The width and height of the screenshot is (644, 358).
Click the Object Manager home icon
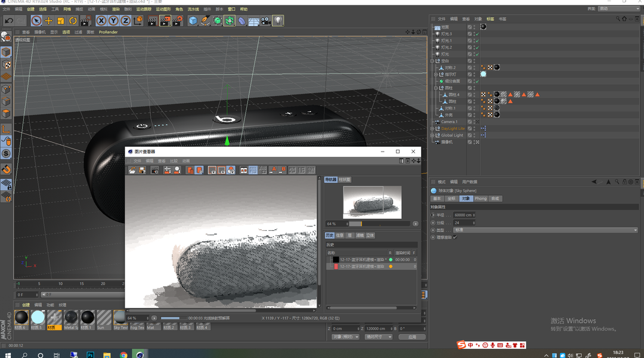624,19
